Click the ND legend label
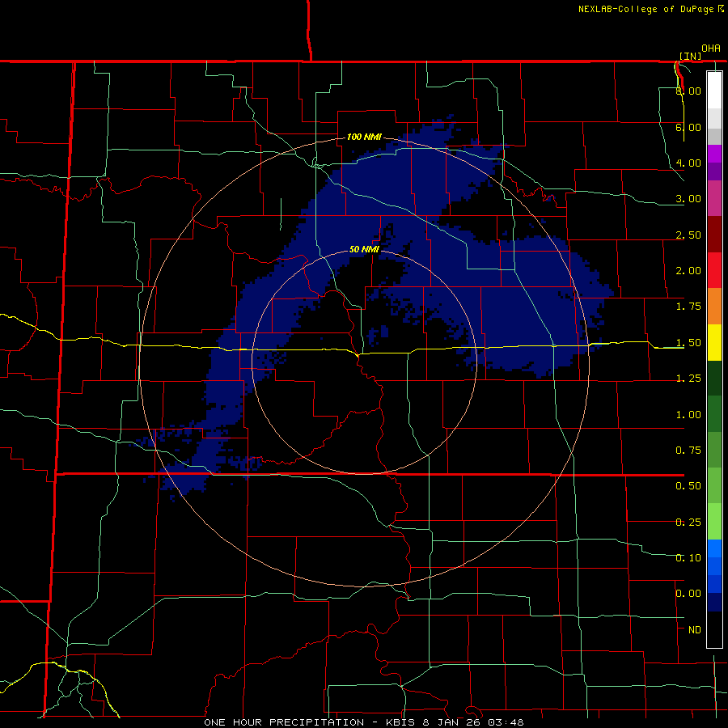Screen dimensions: 728x728 click(x=695, y=630)
